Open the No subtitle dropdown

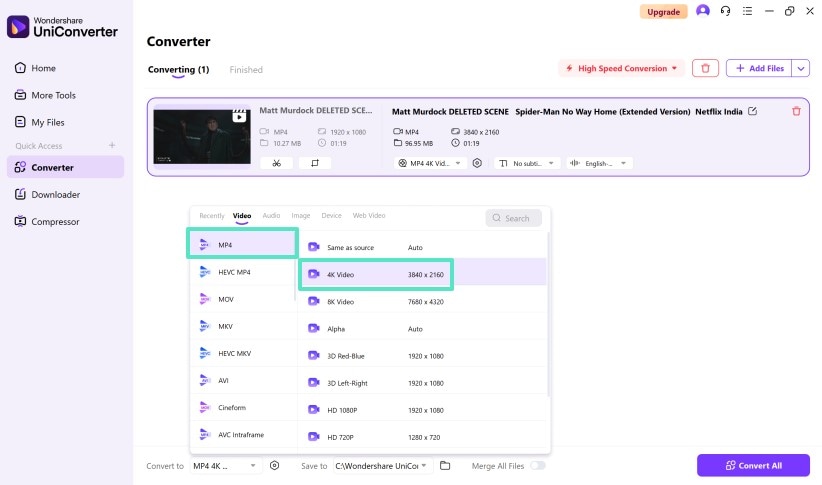pos(526,163)
